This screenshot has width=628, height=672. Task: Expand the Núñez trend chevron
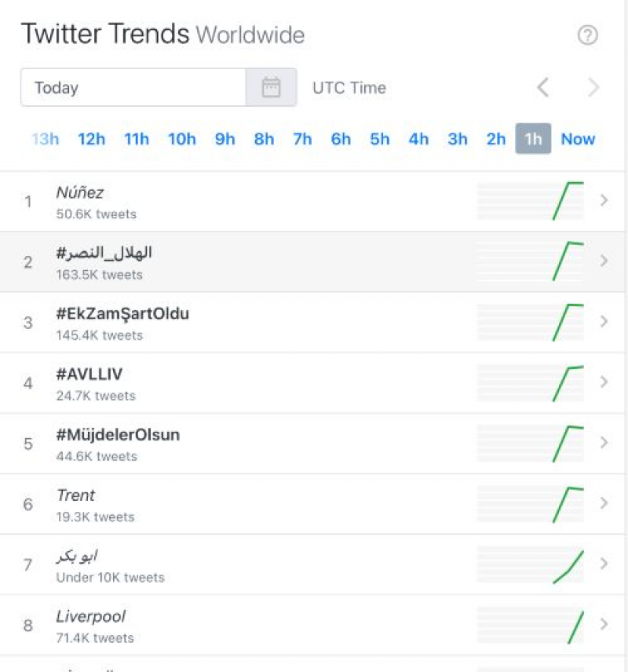(604, 201)
